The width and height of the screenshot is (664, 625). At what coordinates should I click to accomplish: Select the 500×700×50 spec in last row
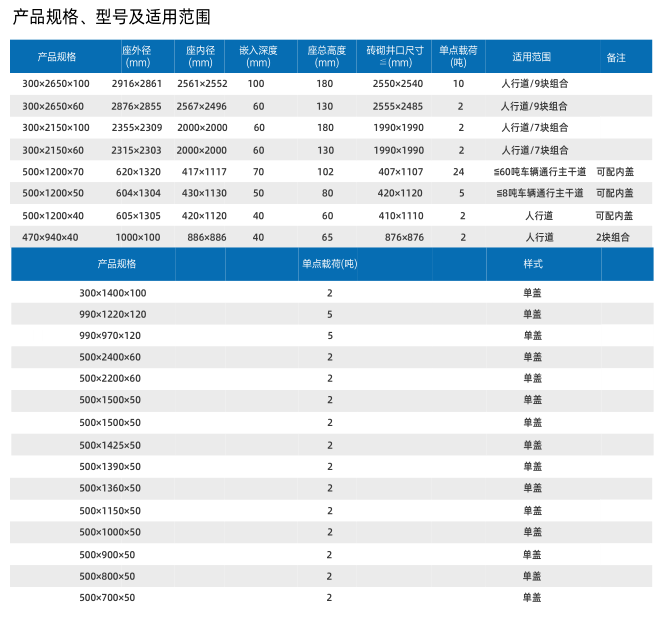tap(107, 597)
